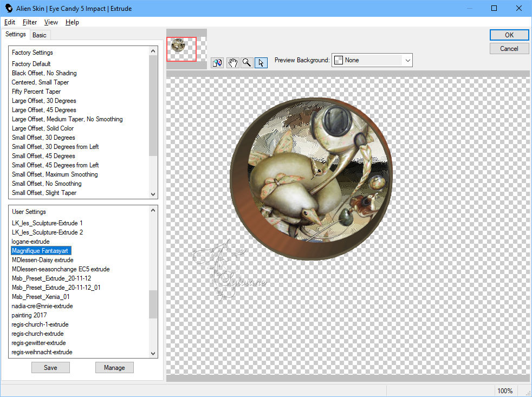Click the Factory Settings list header
This screenshot has width=532, height=397.
click(x=32, y=52)
